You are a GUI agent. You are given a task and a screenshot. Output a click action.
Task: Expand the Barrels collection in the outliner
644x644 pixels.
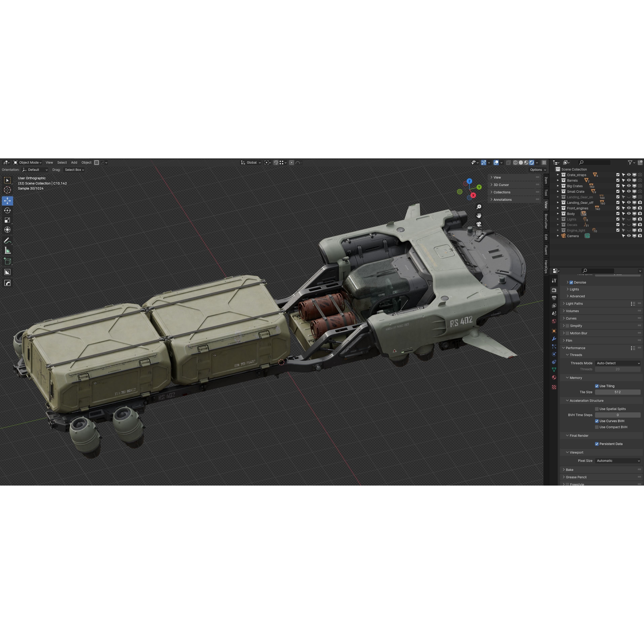pos(558,180)
